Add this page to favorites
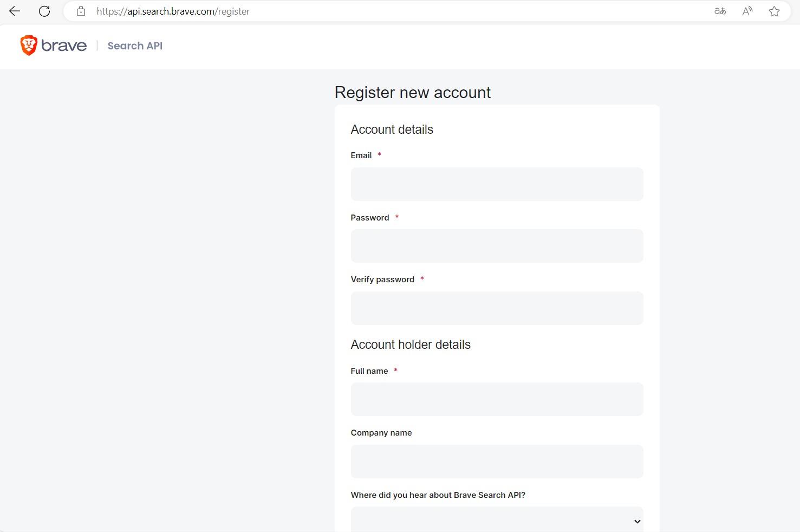Image resolution: width=800 pixels, height=532 pixels. pos(774,11)
